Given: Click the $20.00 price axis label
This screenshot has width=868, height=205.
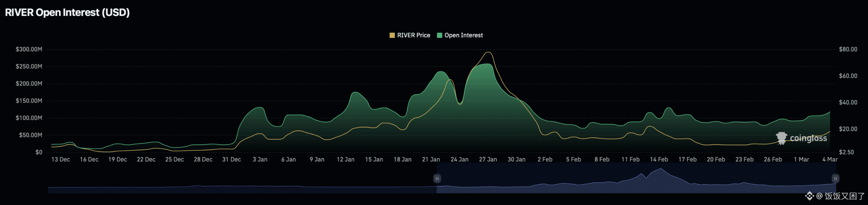Looking at the screenshot, I should click(x=848, y=129).
